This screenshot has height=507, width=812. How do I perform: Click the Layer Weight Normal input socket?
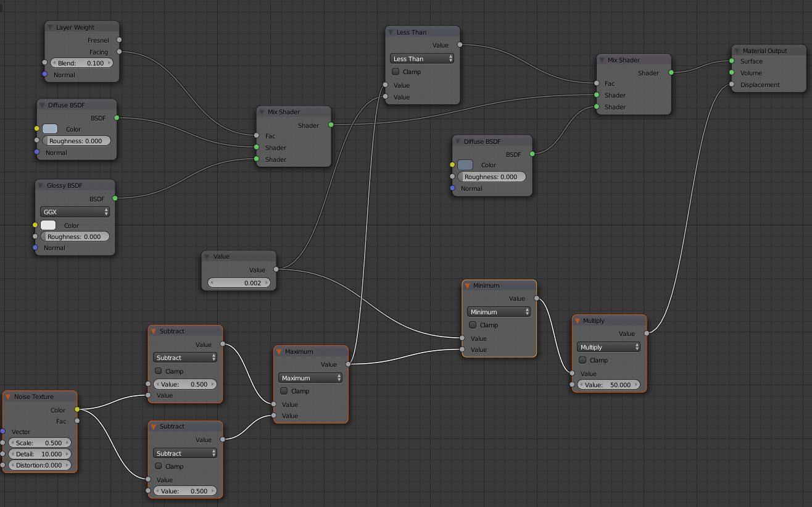tap(44, 75)
